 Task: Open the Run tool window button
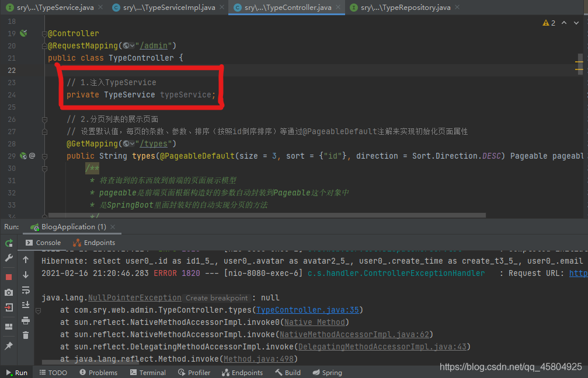(17, 373)
